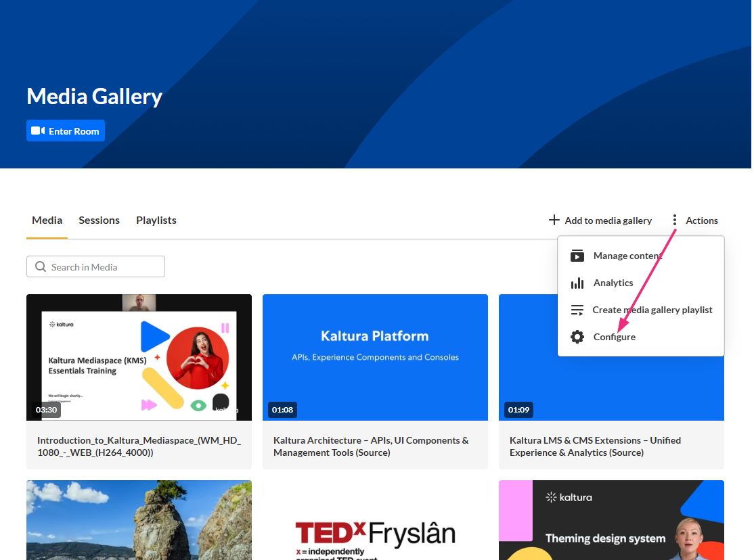Click Kaltura Architecture – APIs title link
This screenshot has height=560, width=754.
click(371, 446)
